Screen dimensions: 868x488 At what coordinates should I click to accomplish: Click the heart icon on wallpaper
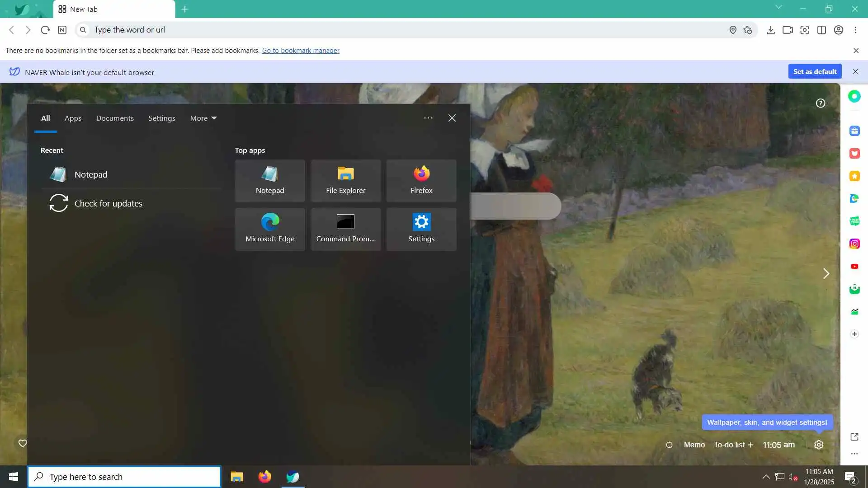(x=23, y=443)
